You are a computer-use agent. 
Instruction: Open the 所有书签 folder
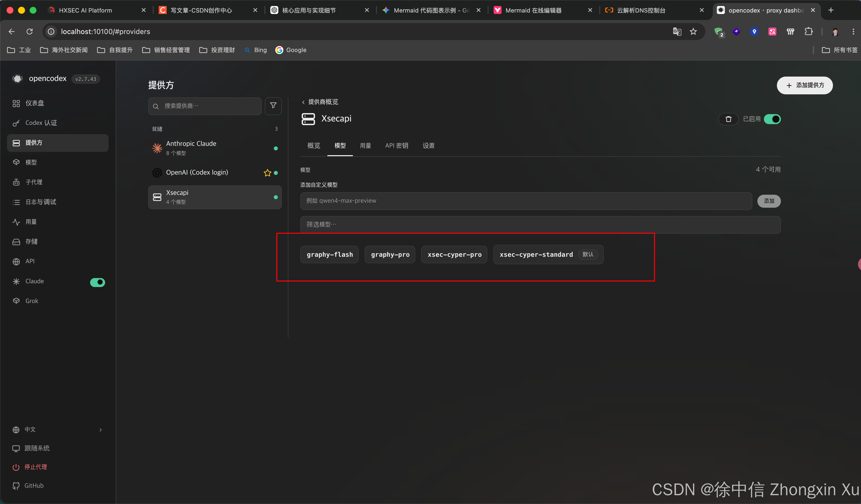point(840,50)
